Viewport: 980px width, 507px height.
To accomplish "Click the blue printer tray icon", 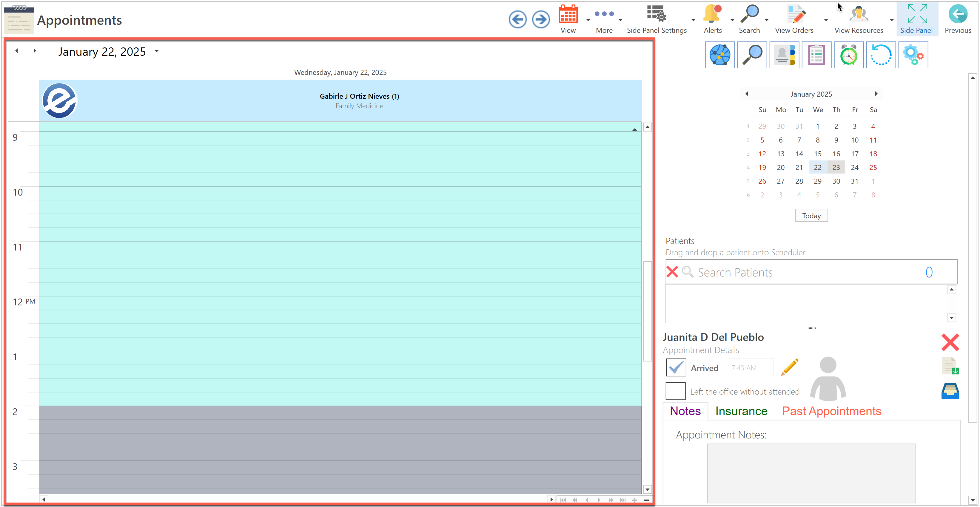I will click(950, 391).
